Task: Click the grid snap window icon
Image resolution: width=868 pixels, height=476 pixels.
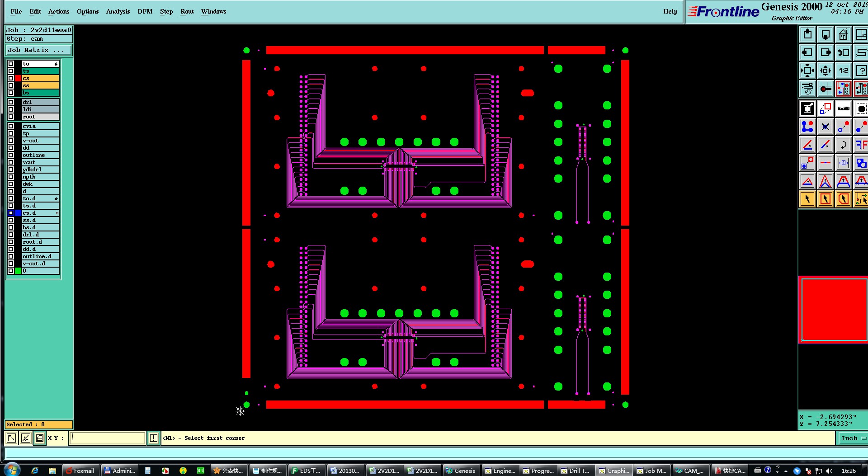Action: (40, 438)
